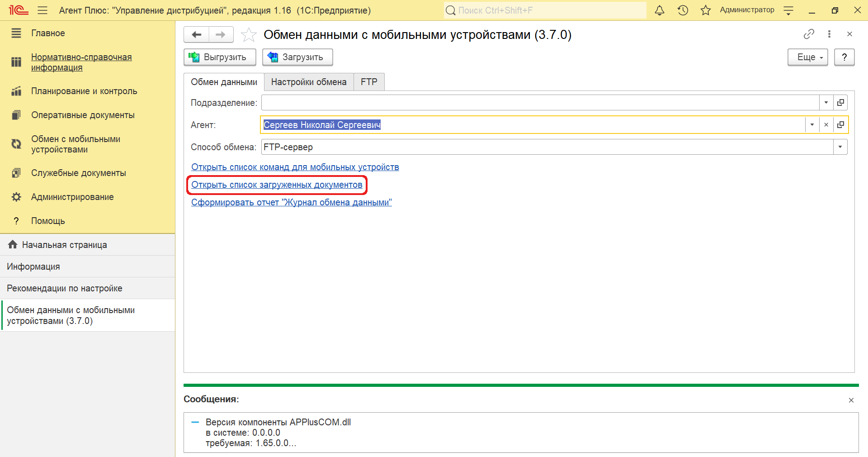This screenshot has height=457, width=868.
Task: Open service settings lines icon near Администратор
Action: coord(788,10)
